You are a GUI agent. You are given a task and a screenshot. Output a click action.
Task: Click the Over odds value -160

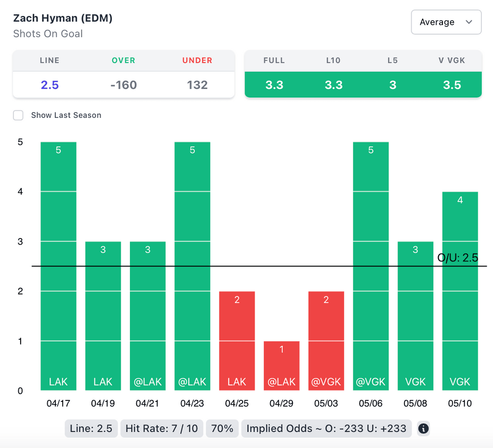pyautogui.click(x=123, y=85)
